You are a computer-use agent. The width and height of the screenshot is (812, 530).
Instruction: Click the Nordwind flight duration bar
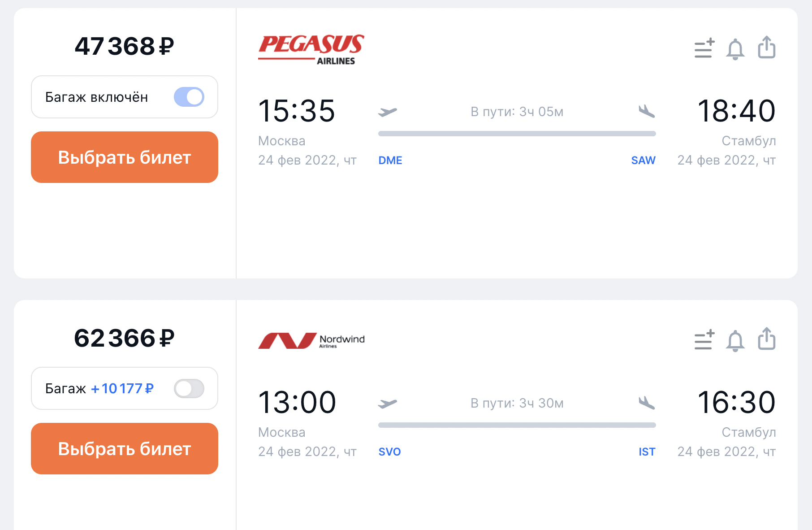click(x=517, y=425)
